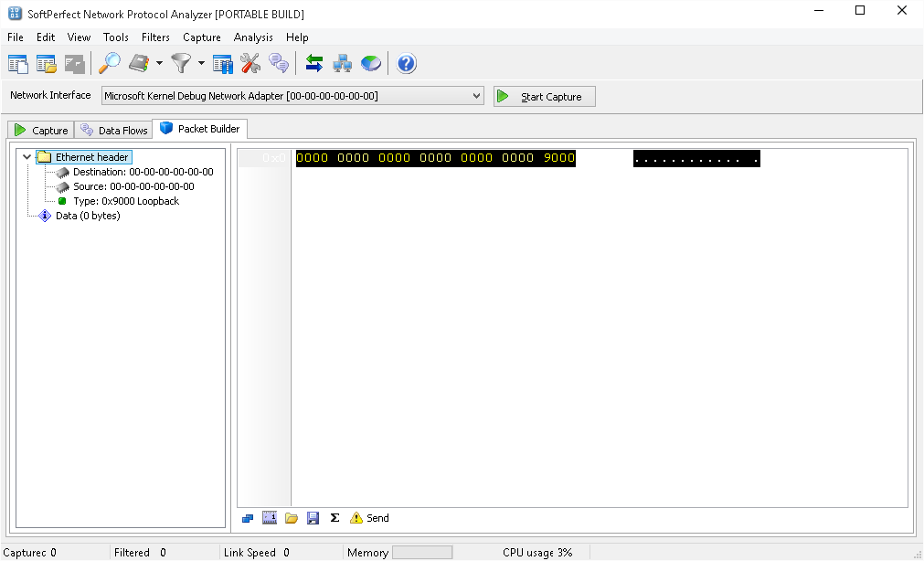Click the green and blue arrows icon
924x561 pixels.
314,64
